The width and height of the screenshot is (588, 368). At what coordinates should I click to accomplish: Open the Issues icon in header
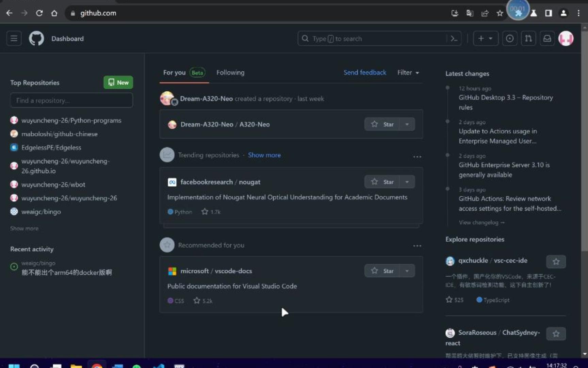[509, 39]
